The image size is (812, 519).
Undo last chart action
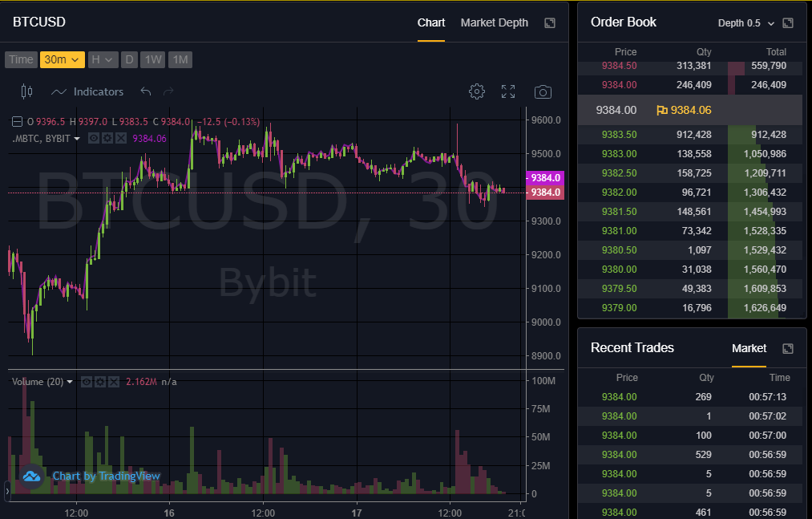coord(146,91)
